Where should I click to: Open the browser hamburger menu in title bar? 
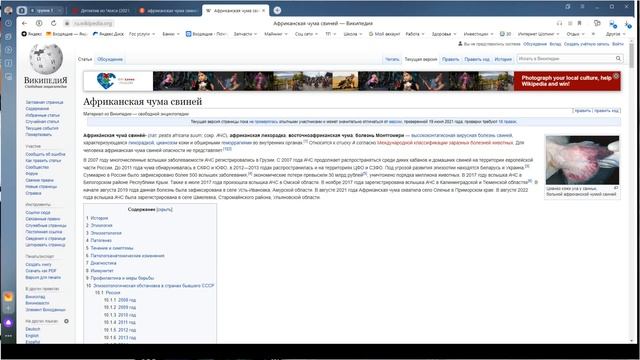tap(582, 7)
